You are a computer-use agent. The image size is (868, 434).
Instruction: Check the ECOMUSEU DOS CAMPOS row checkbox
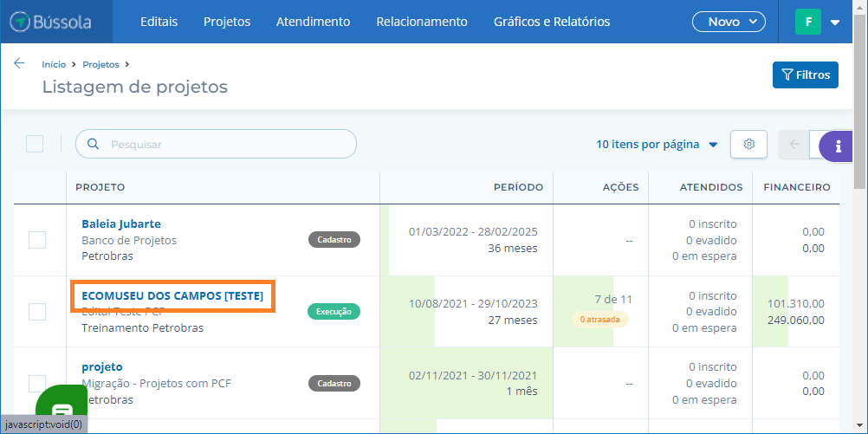[x=37, y=312]
